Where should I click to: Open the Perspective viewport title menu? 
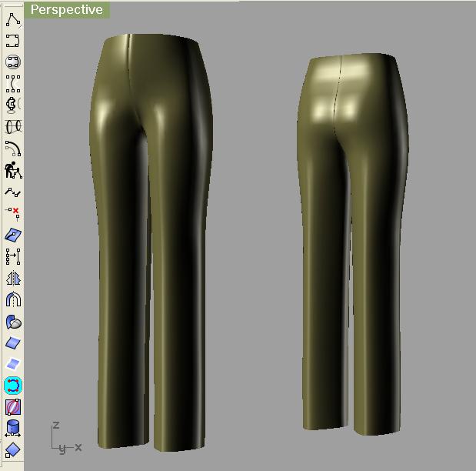click(x=67, y=9)
